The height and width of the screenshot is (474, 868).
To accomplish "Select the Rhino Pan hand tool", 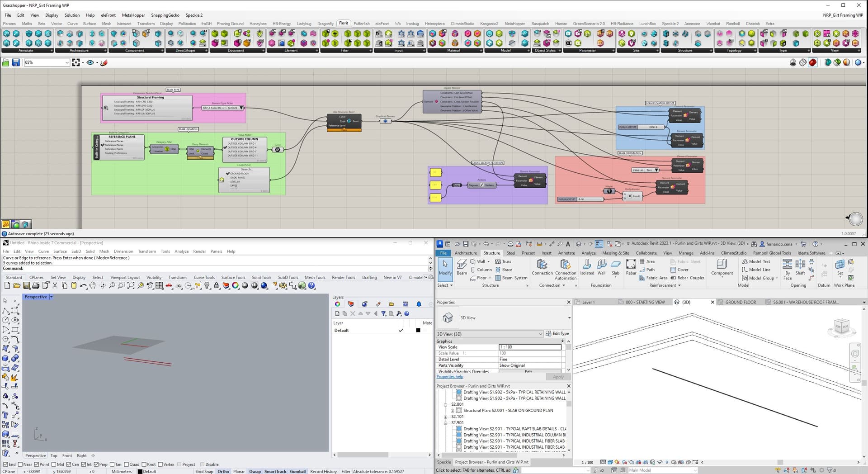I will coord(93,285).
